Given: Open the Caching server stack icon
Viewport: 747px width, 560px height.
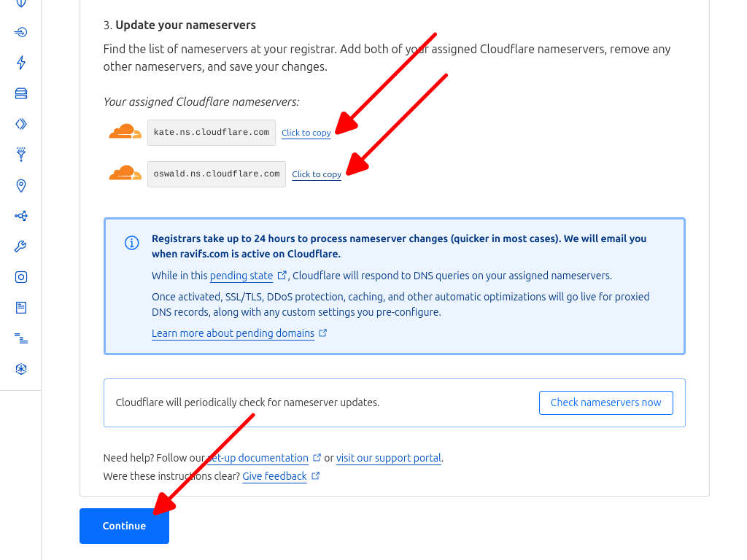Looking at the screenshot, I should [x=20, y=93].
